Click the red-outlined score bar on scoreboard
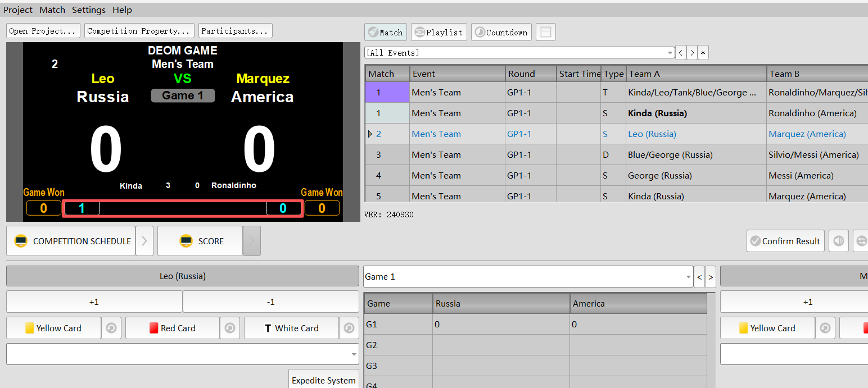The height and width of the screenshot is (388, 868). [x=183, y=208]
